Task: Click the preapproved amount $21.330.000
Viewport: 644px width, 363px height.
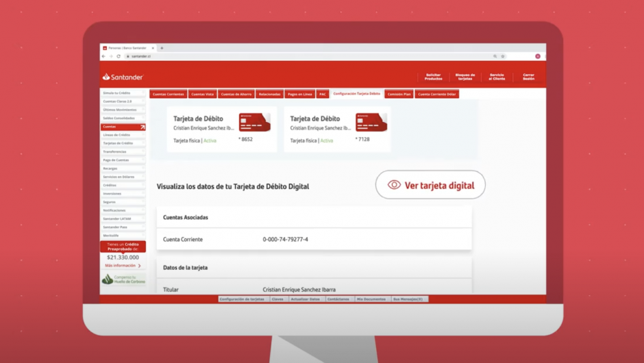Action: [x=123, y=258]
